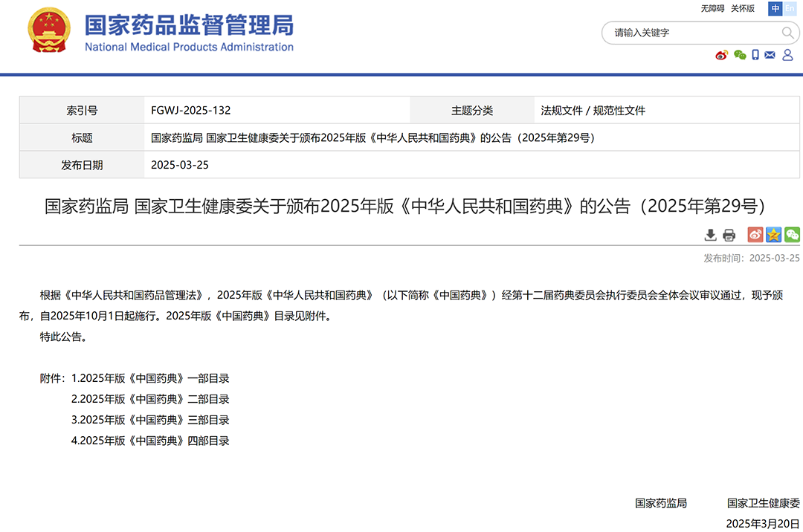Share to Qzone with star icon
The width and height of the screenshot is (803, 532).
point(774,235)
